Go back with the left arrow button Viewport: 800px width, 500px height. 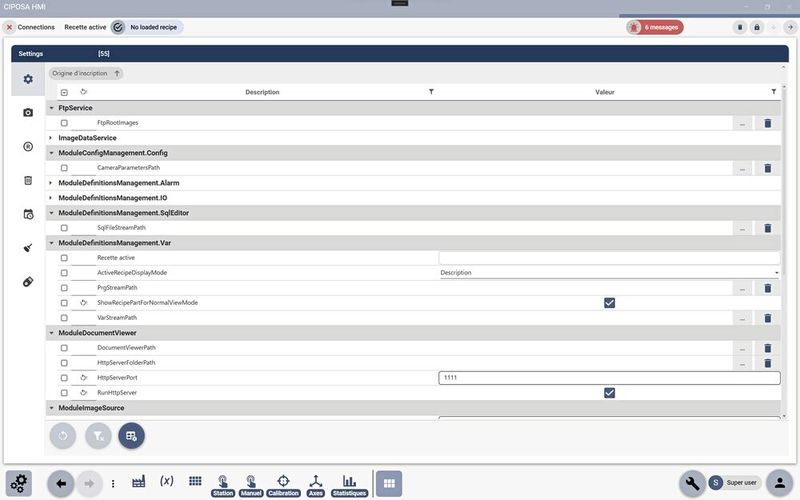61,484
